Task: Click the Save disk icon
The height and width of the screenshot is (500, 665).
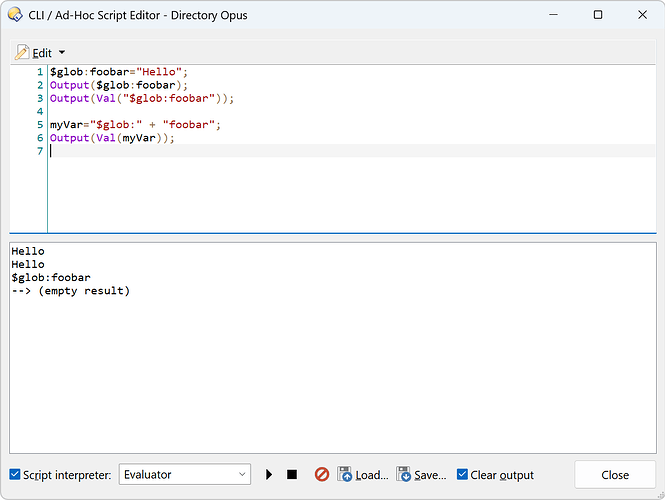Action: [404, 474]
